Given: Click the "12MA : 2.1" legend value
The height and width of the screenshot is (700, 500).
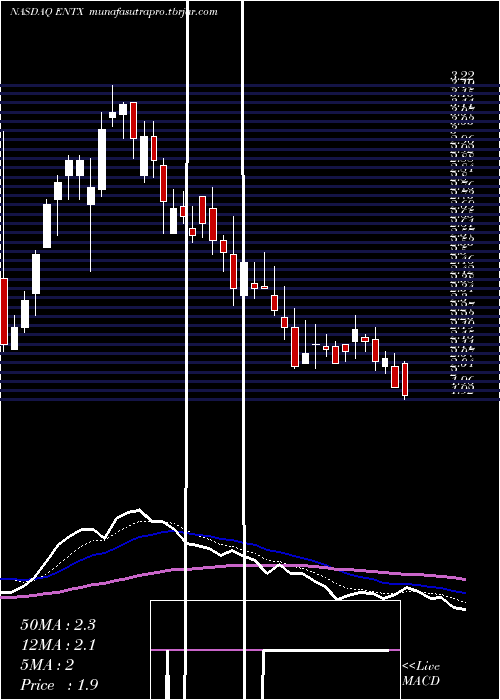Looking at the screenshot, I should tap(58, 645).
